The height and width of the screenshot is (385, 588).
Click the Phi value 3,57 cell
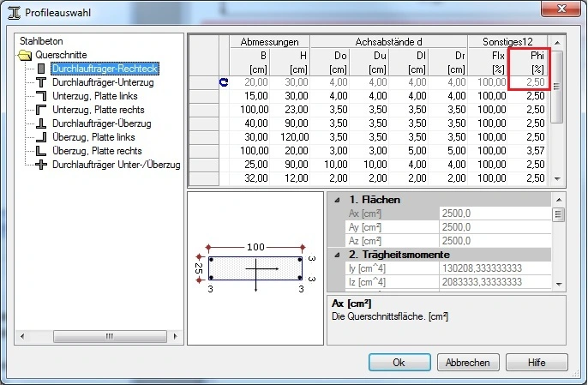[x=528, y=151]
